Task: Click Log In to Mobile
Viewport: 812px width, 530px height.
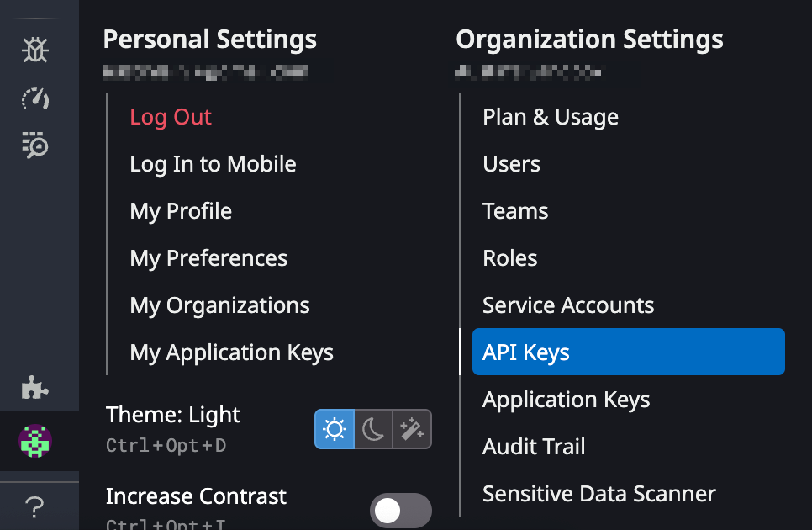Action: tap(213, 164)
